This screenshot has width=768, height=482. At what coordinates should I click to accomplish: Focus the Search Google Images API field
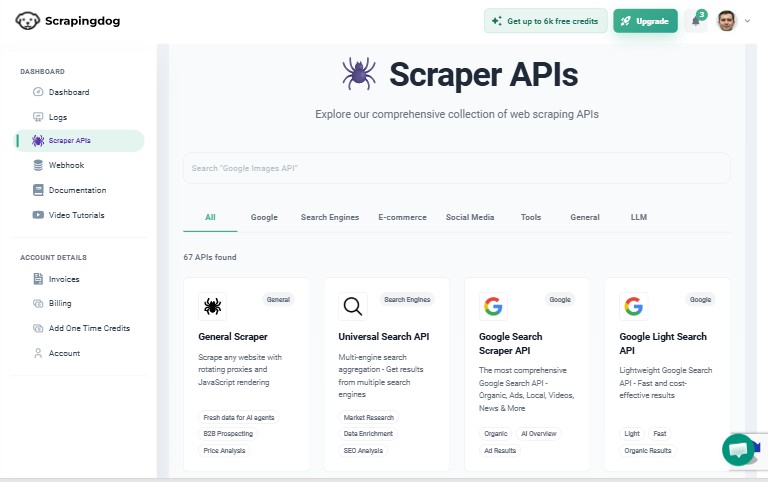[456, 168]
